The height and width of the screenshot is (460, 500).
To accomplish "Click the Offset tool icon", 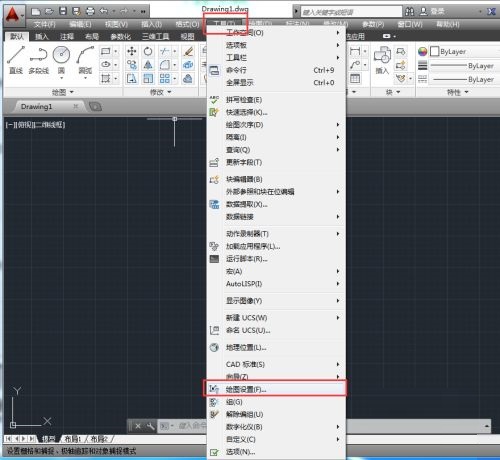I will 188,78.
